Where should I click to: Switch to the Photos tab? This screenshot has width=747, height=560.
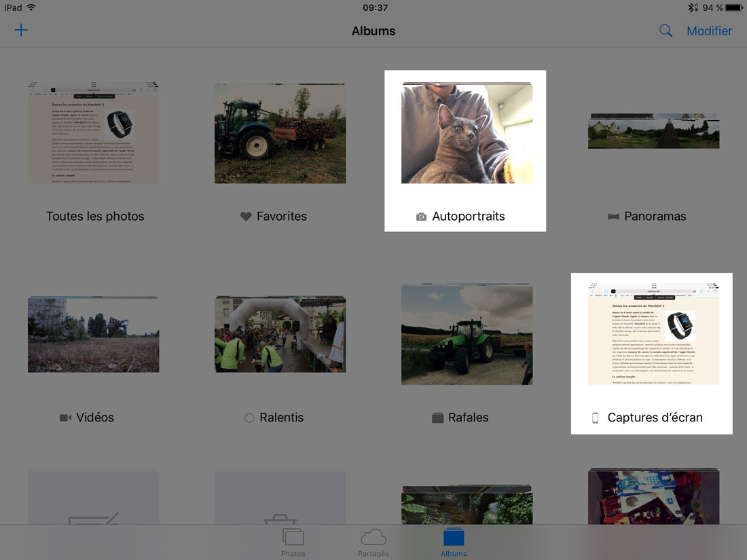pos(293,542)
